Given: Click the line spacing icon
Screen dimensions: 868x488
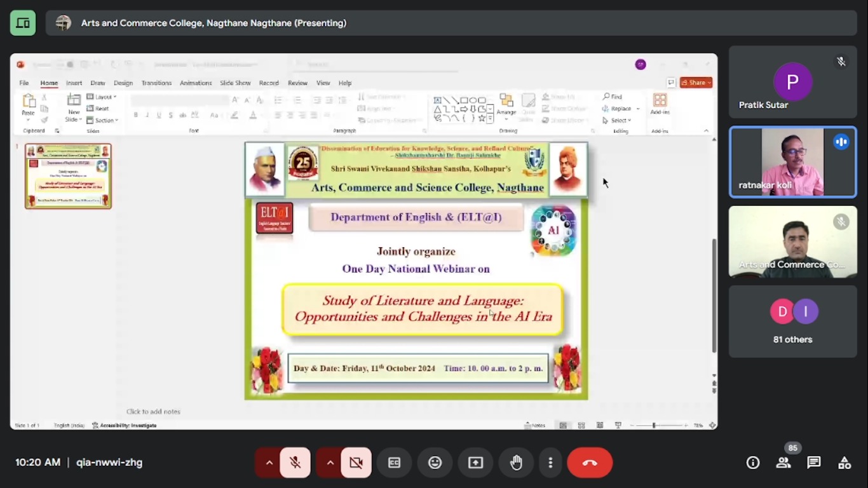Looking at the screenshot, I should click(x=342, y=100).
